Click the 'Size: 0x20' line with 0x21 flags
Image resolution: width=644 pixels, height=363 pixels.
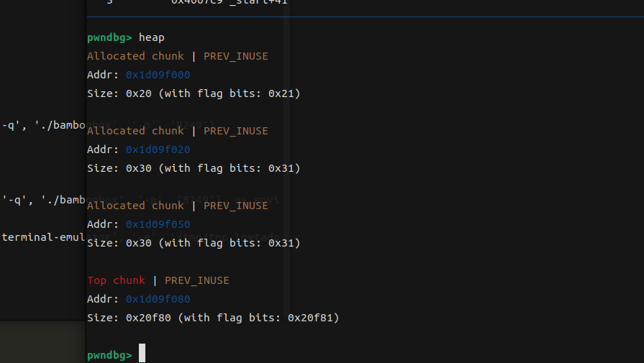[194, 93]
